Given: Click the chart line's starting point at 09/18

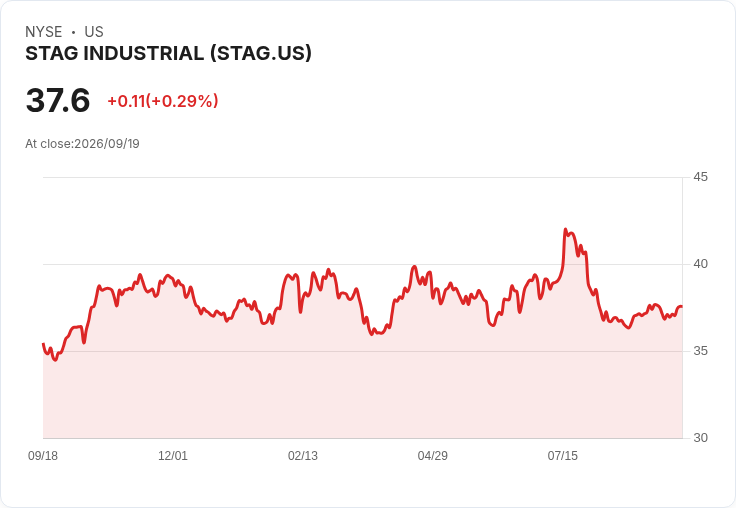Looking at the screenshot, I should coord(43,344).
